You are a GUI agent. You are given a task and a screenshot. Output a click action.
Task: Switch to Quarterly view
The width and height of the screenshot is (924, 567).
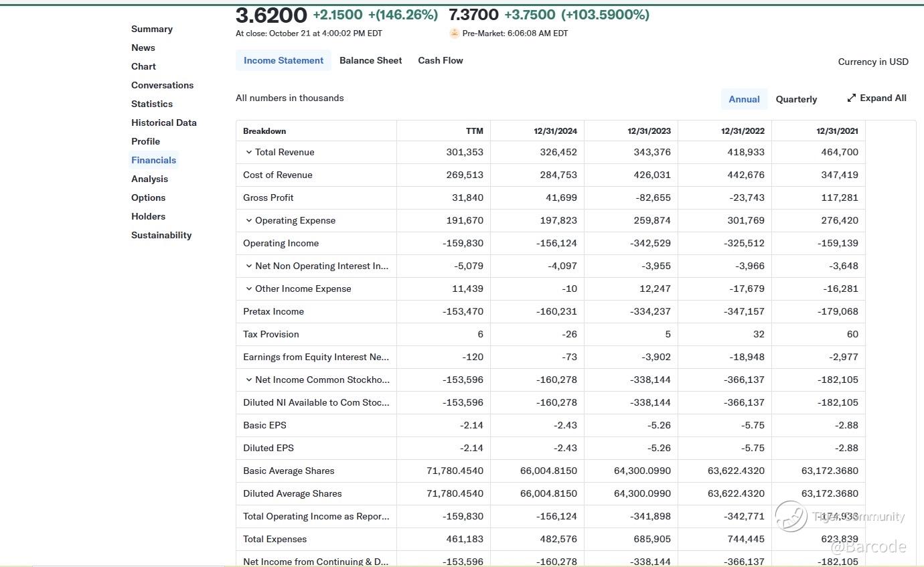(796, 99)
